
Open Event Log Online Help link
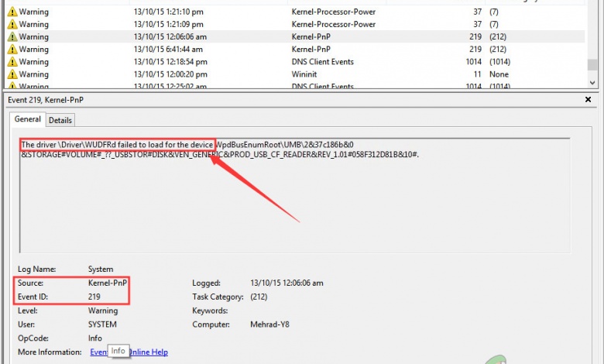coord(129,352)
